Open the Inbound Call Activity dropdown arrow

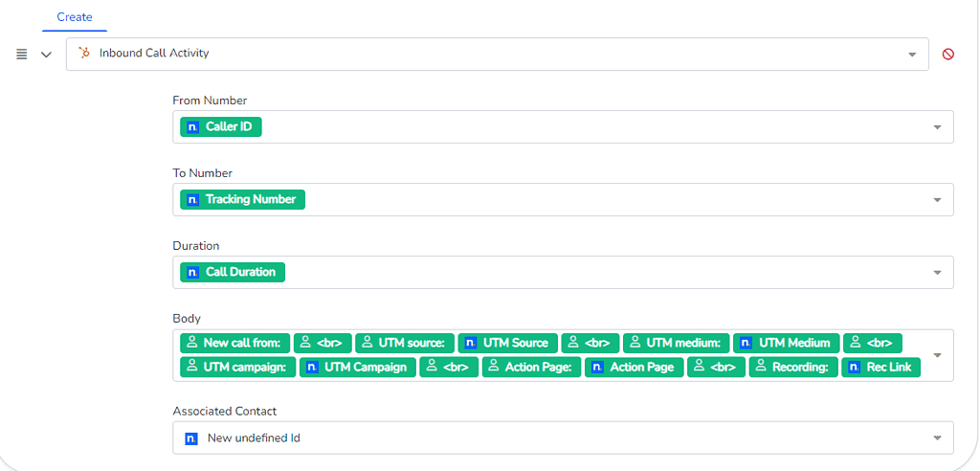click(912, 55)
